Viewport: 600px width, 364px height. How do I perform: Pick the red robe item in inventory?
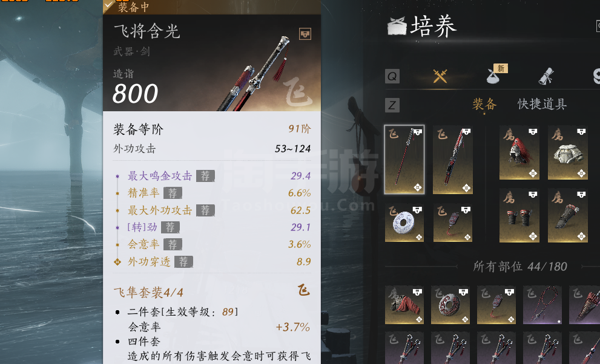[x=404, y=305]
